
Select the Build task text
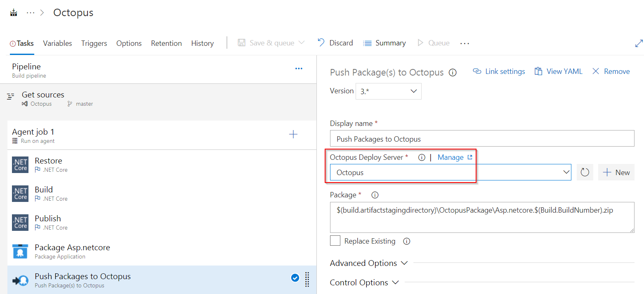(44, 190)
